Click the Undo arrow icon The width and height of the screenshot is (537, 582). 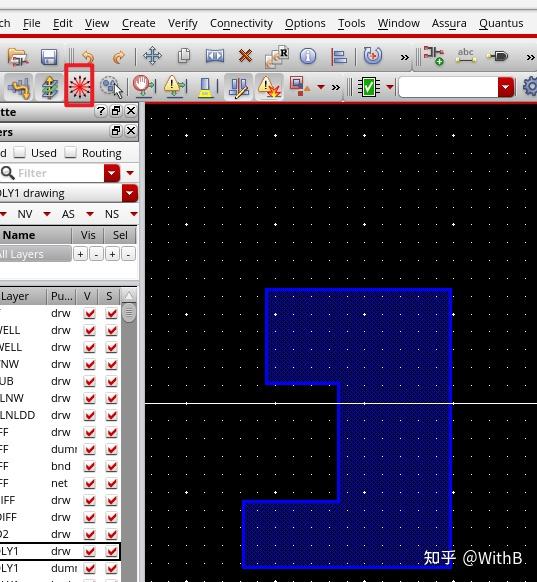[88, 57]
